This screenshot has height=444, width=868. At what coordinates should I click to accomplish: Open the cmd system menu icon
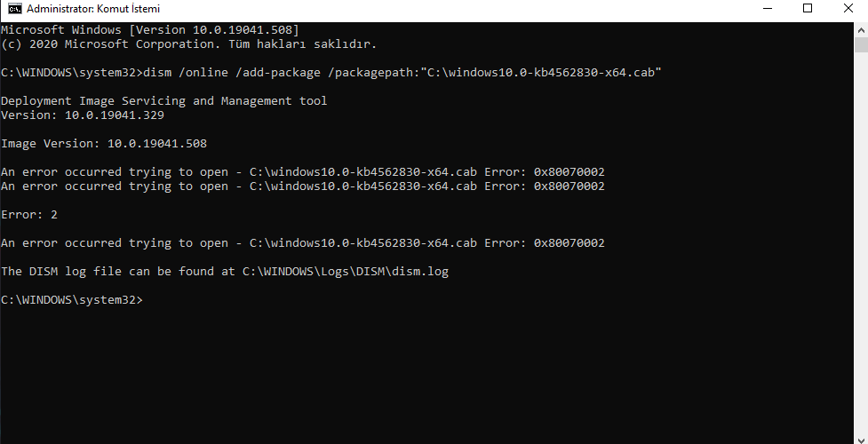coord(15,9)
